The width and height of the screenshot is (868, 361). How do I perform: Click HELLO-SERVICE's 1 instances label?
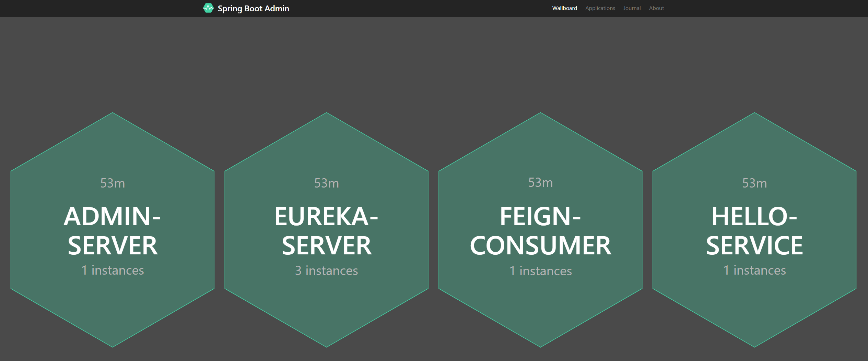coord(754,270)
